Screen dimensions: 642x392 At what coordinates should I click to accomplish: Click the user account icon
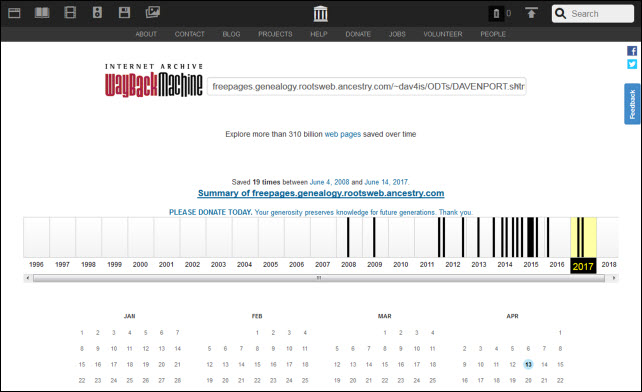click(x=496, y=14)
